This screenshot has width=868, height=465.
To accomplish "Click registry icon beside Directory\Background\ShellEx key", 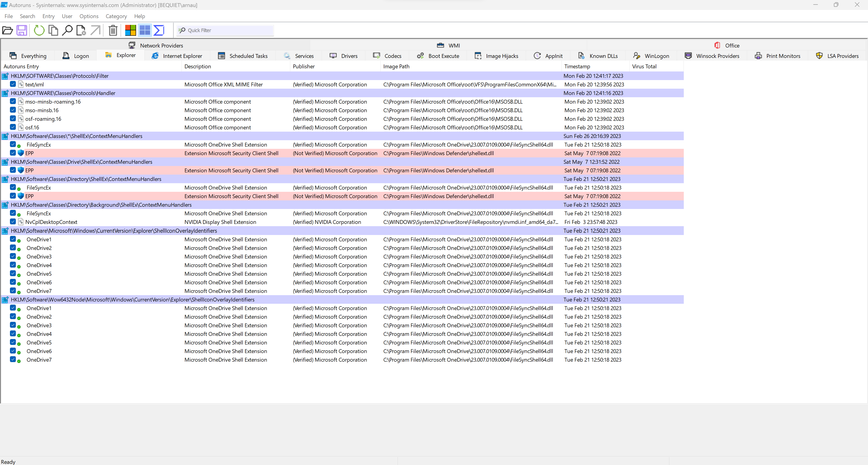I will 5,205.
